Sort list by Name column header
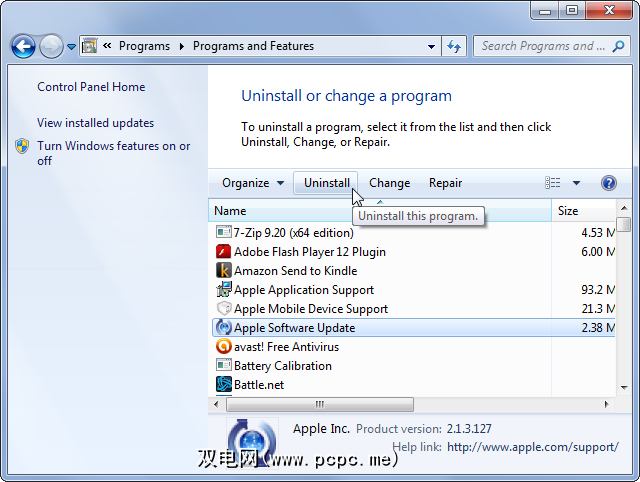This screenshot has width=640, height=482. pyautogui.click(x=380, y=211)
